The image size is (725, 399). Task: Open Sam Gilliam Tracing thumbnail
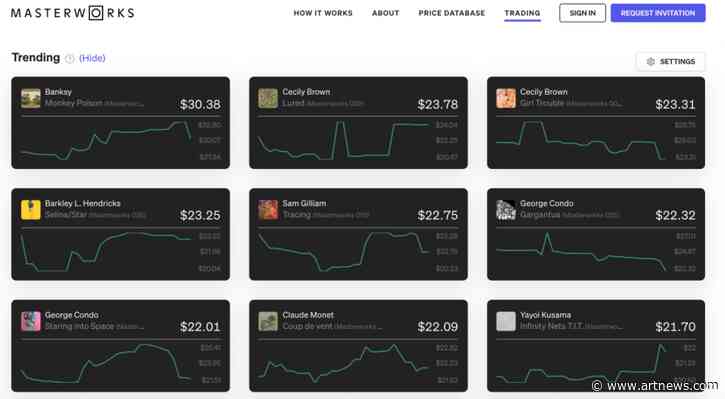(x=268, y=209)
